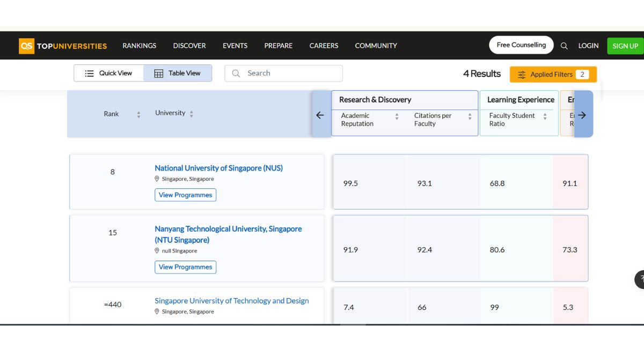The image size is (644, 362).
Task: Click rank =440 cell
Action: pos(113,305)
